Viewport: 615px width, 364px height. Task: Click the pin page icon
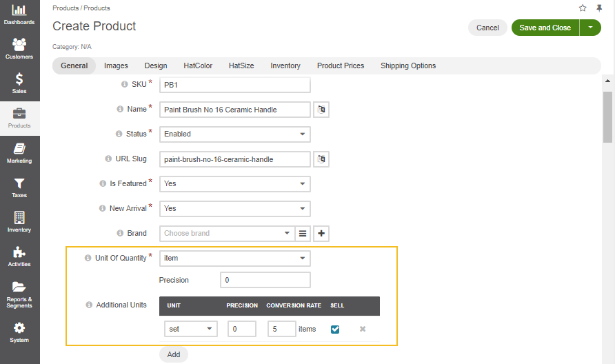pos(598,8)
